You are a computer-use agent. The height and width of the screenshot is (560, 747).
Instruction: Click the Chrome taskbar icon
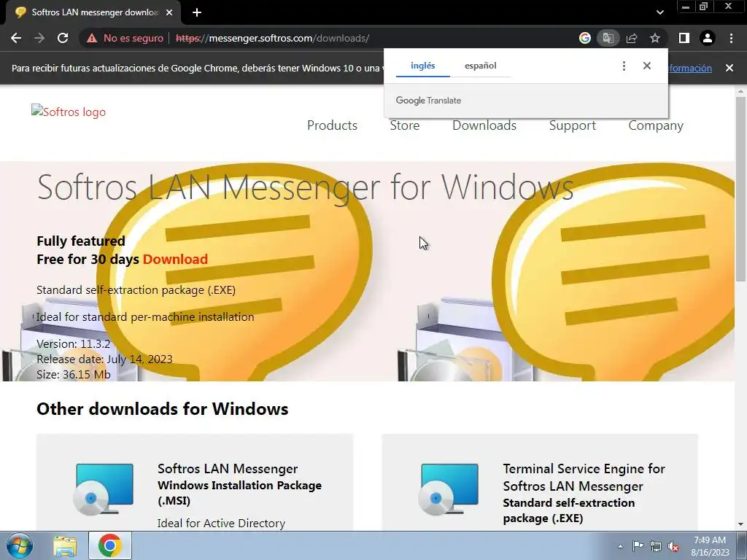[x=109, y=545]
